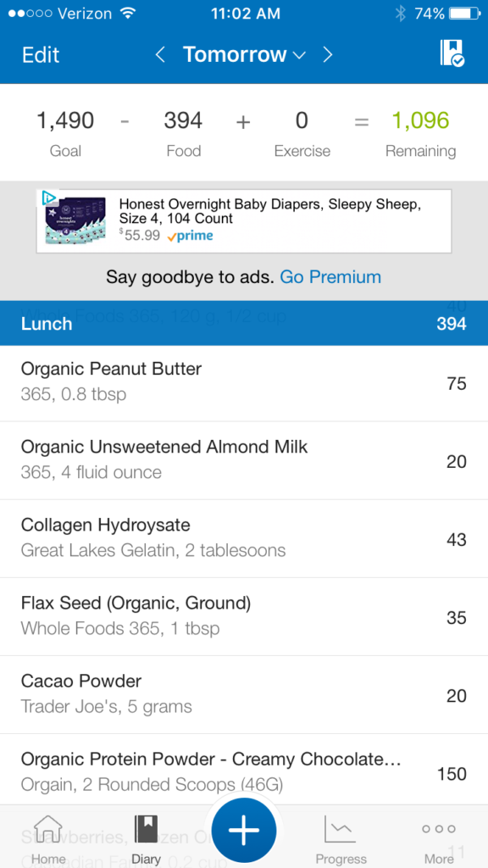The image size is (488, 868).
Task: Go to previous day with left arrow
Action: (160, 55)
